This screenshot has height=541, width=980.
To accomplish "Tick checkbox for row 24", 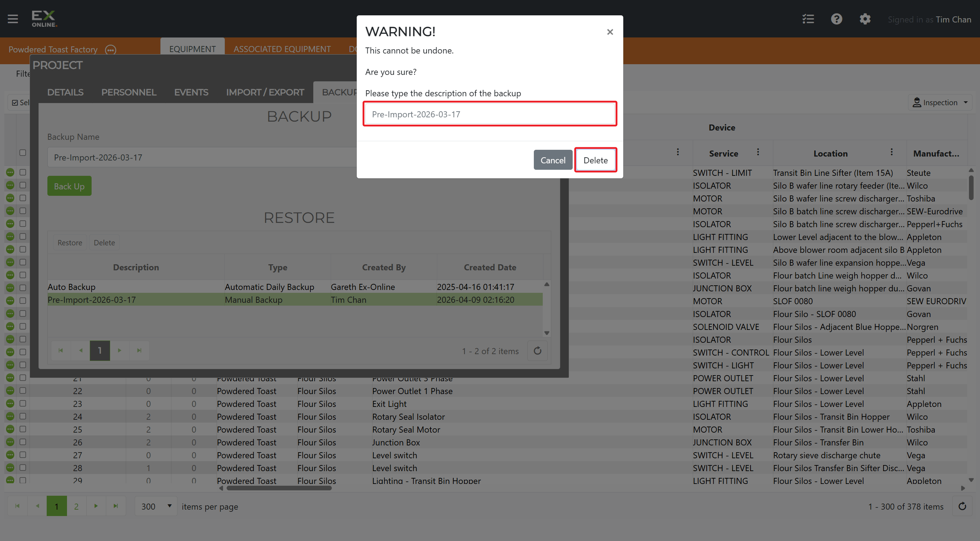I will 23,416.
